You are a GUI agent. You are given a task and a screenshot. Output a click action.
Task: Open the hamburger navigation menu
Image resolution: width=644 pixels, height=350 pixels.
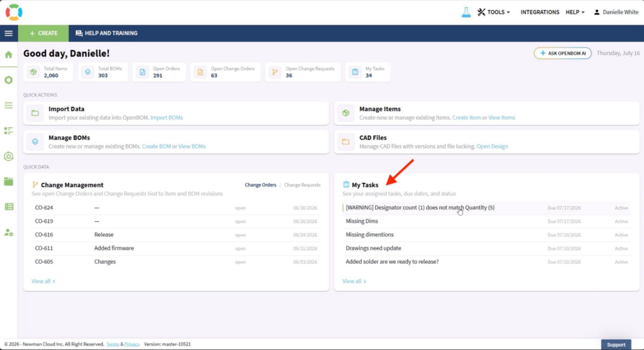[9, 33]
